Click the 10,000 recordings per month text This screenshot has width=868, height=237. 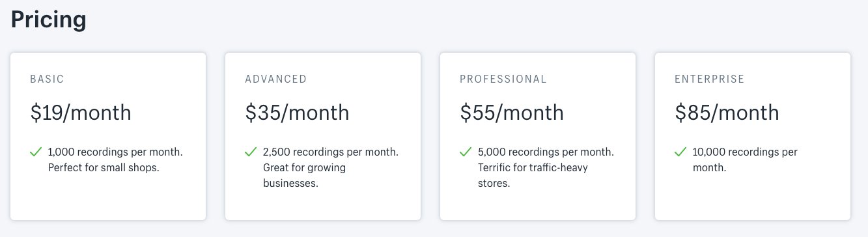745,160
